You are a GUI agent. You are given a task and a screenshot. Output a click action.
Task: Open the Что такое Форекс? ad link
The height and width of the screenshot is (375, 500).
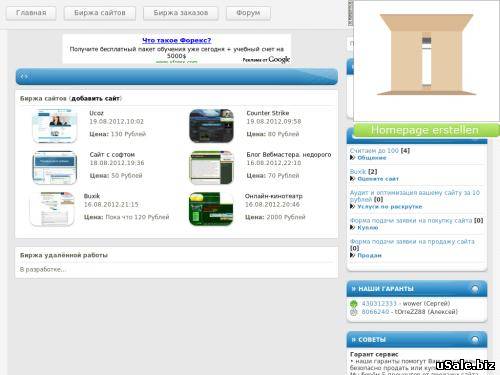tap(177, 40)
